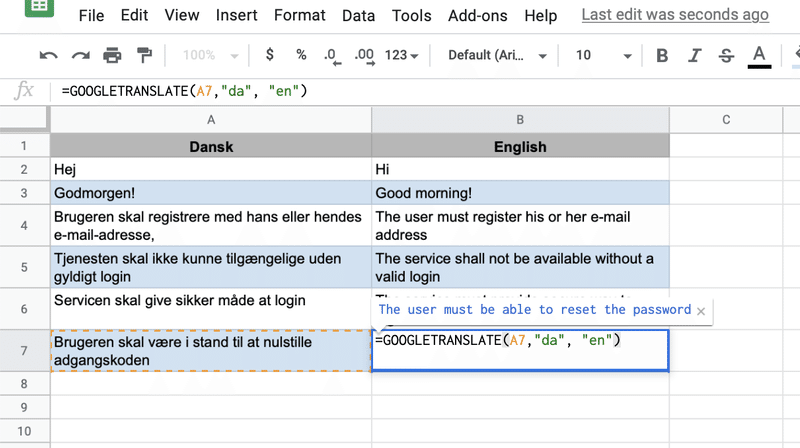800x448 pixels.
Task: Increase decimal places button
Action: click(364, 56)
